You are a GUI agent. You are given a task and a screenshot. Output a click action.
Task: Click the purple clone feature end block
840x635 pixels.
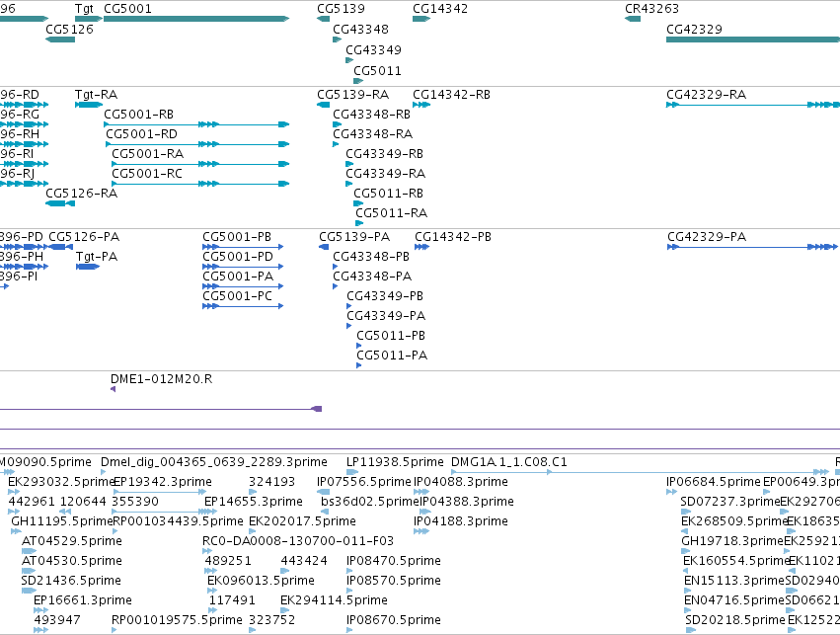coord(317,409)
